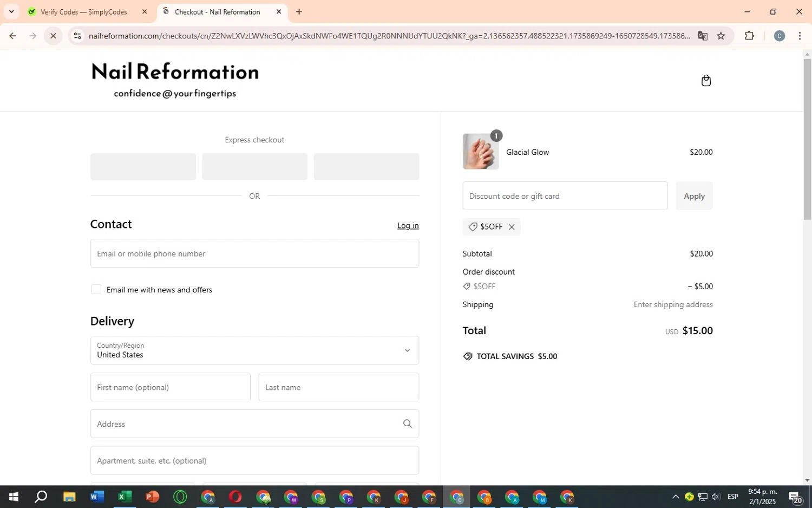Translate this page icon

click(703, 36)
